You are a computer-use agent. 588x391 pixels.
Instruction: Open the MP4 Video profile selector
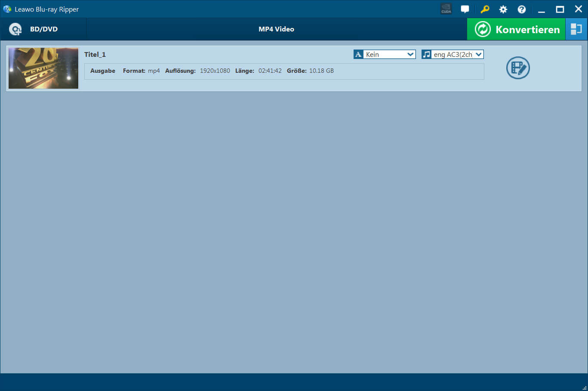pos(276,29)
